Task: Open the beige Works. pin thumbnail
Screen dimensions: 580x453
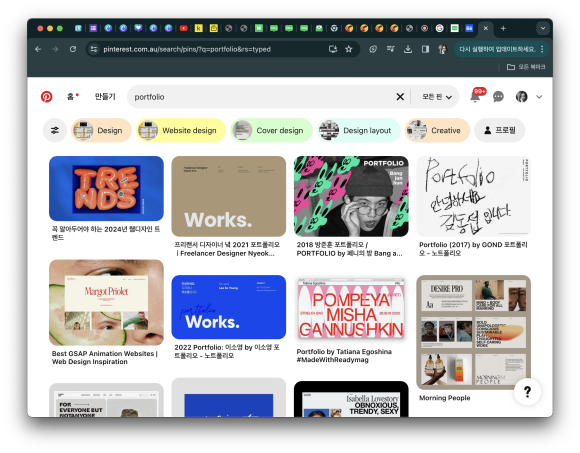Action: [229, 196]
